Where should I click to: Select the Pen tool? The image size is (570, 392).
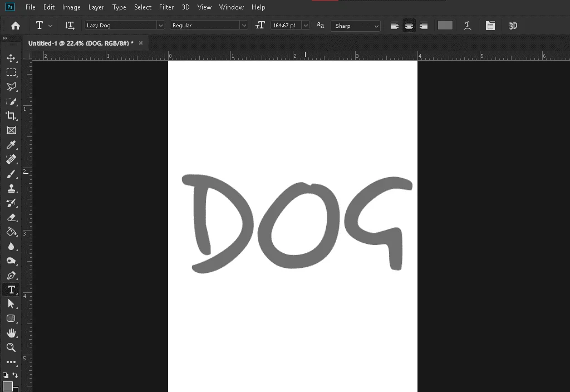11,275
